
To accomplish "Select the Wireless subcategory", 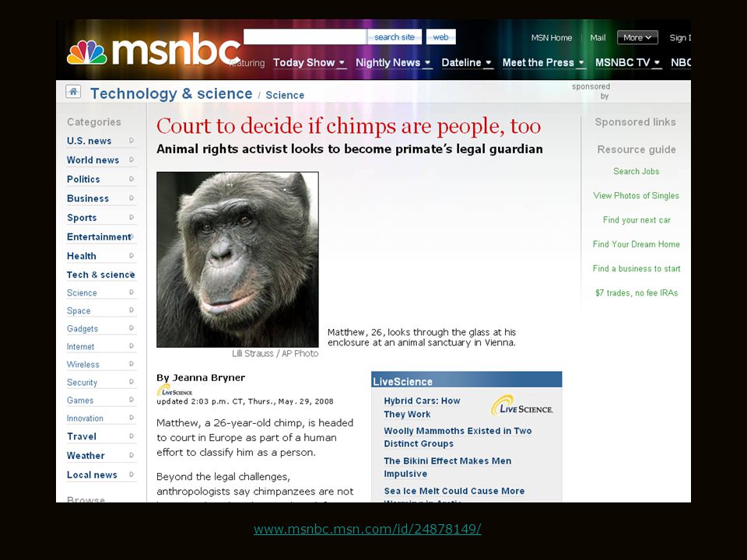I will 83,364.
